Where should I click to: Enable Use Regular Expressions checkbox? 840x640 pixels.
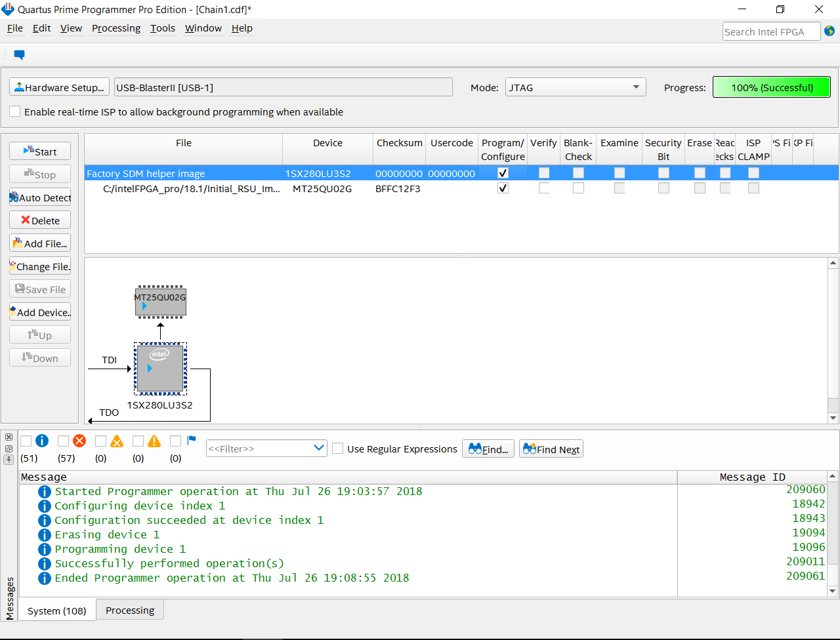pos(338,449)
